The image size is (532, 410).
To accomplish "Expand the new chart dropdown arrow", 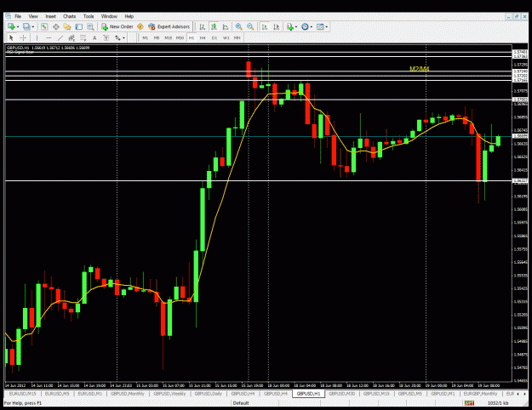I will tap(17, 26).
